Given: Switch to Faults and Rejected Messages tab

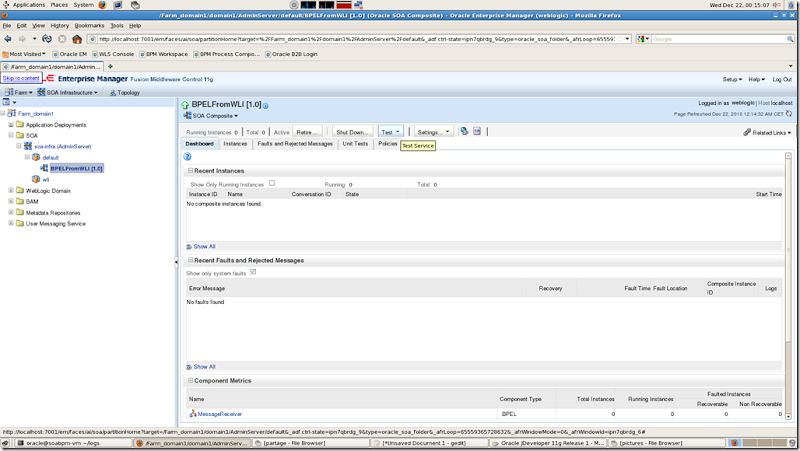Looking at the screenshot, I should 295,144.
